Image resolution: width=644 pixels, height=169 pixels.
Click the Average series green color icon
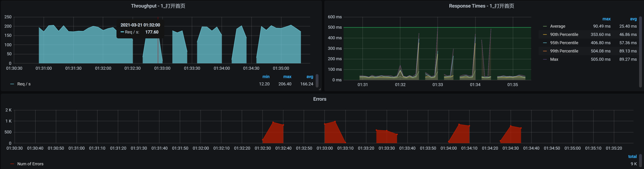point(545,26)
